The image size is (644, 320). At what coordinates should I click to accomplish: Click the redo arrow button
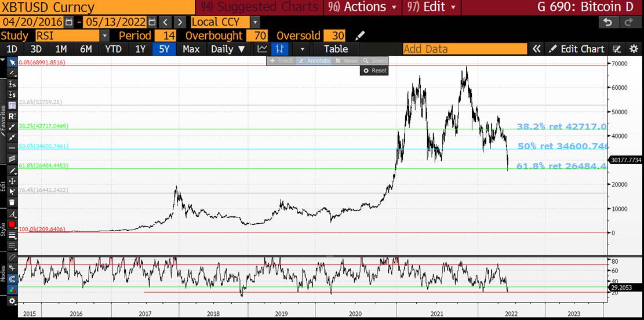click(x=628, y=22)
